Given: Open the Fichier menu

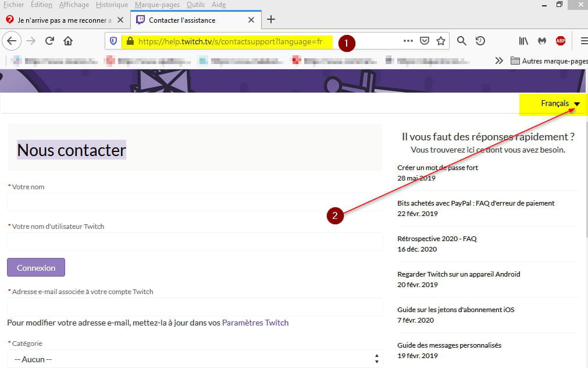Looking at the screenshot, I should (x=13, y=5).
